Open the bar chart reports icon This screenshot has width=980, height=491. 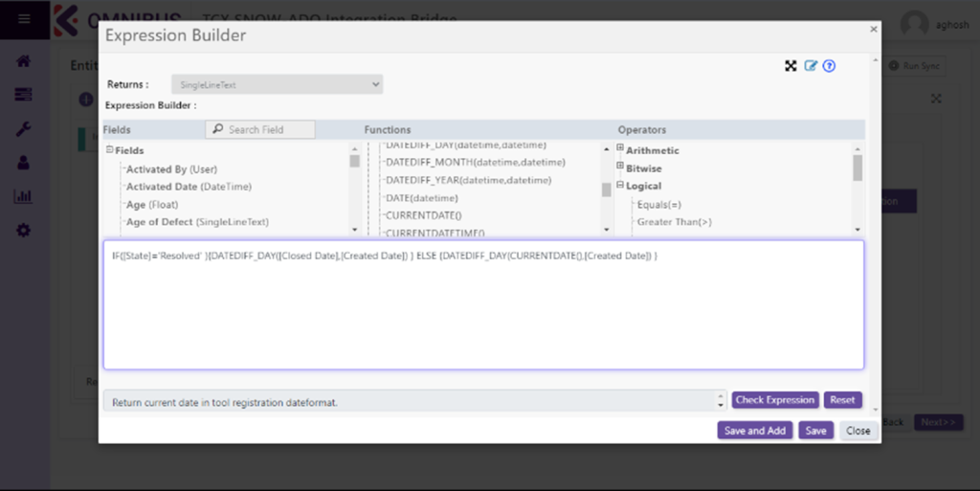pyautogui.click(x=24, y=196)
